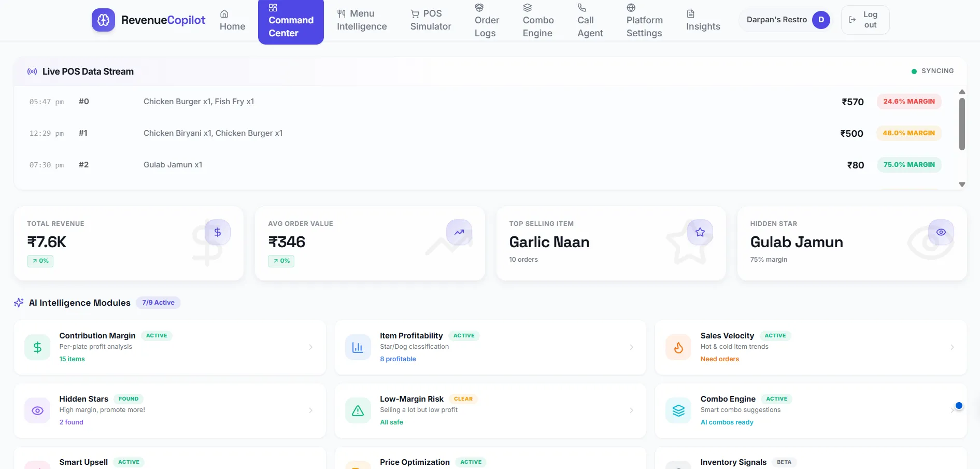Screen dimensions: 980x469
Task: Open the Home nav item
Action: [x=232, y=20]
